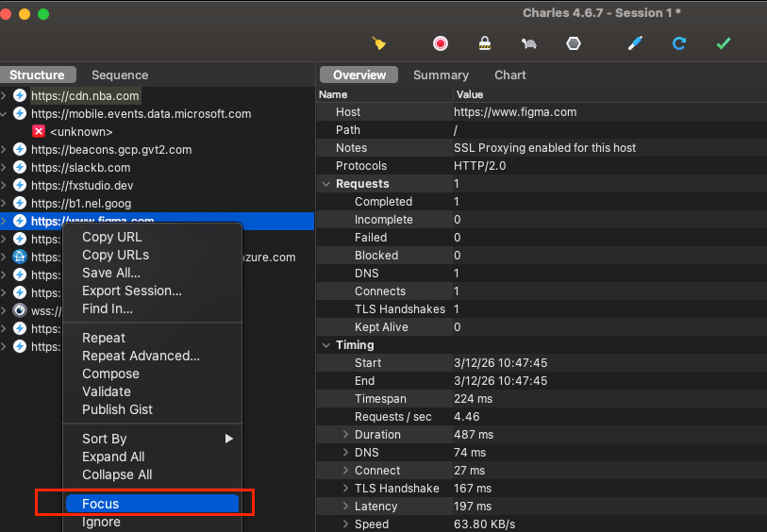Expand the TLS Handshake timing row
767x532 pixels.
(x=345, y=489)
